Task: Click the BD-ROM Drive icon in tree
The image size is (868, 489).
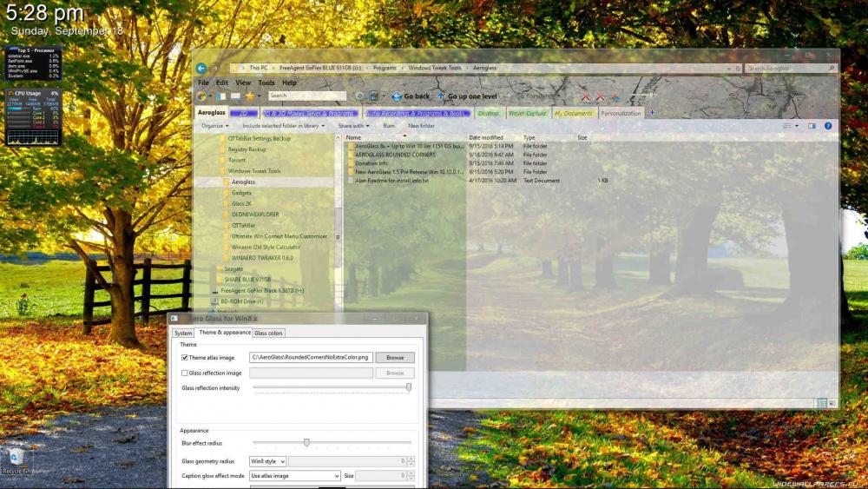Action: coord(214,301)
